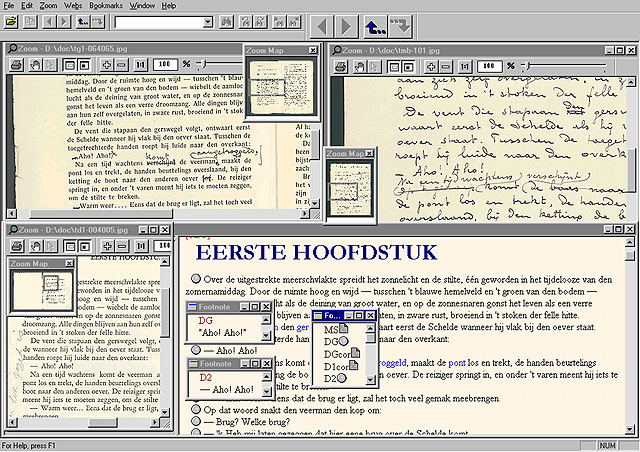Click 1:1 actual size in td1-004005.jpg window
Viewport: 640px width, 452px height.
[141, 246]
